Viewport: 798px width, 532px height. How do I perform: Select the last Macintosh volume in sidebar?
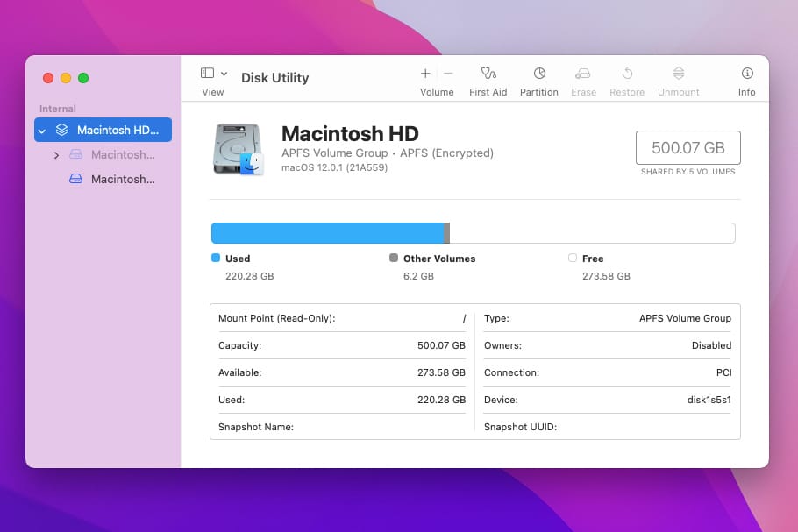pyautogui.click(x=112, y=179)
